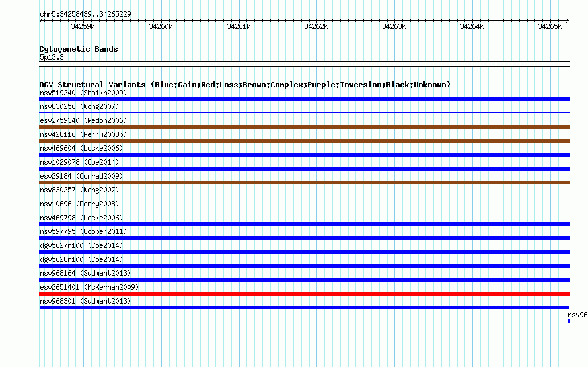The height and width of the screenshot is (367, 588).
Task: Click the dgv5627n100 (Coe2014) label
Action: [x=81, y=245]
